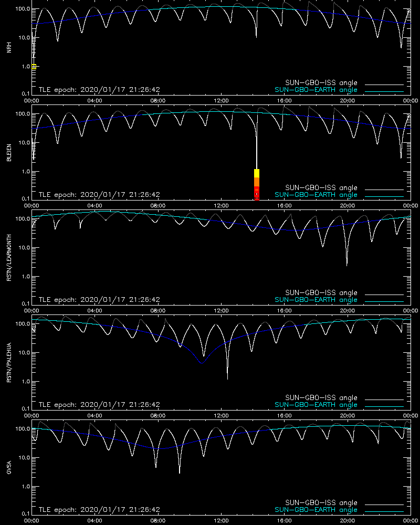Click the NRH vertical axis title
The height and width of the screenshot is (525, 420).
9,47
